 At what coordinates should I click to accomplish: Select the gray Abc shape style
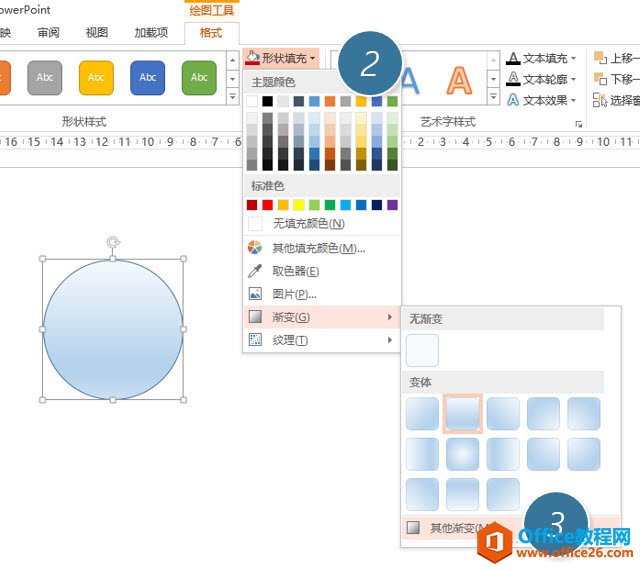[x=45, y=78]
